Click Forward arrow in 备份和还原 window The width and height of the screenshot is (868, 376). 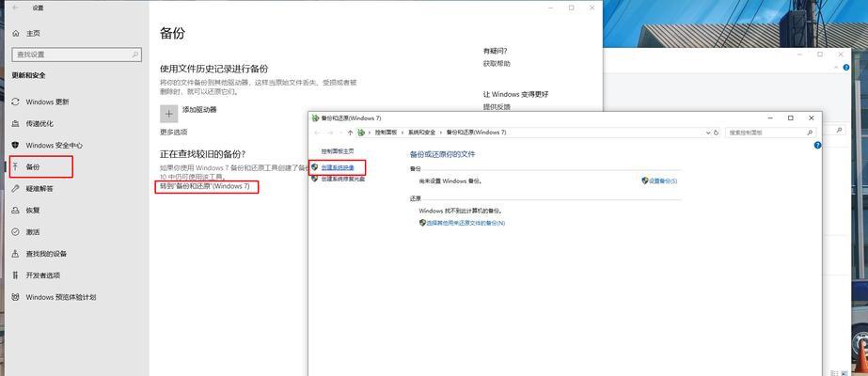(x=330, y=133)
